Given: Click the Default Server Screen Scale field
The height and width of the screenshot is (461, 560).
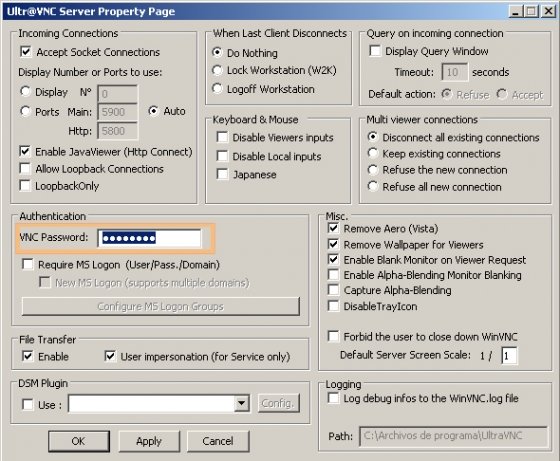Looking at the screenshot, I should click(x=509, y=356).
